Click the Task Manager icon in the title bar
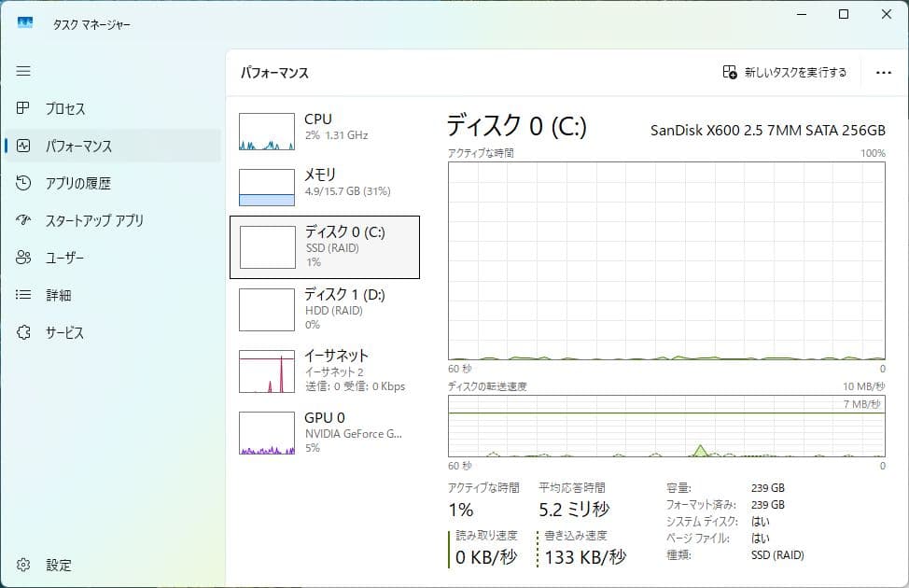The height and width of the screenshot is (588, 909). (x=23, y=21)
